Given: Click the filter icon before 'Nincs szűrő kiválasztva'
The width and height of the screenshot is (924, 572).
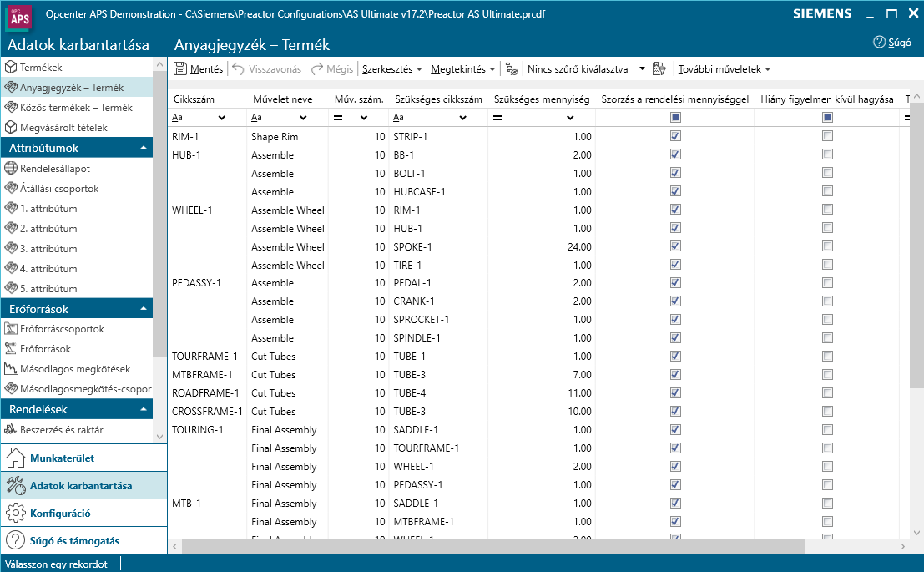Looking at the screenshot, I should pyautogui.click(x=512, y=69).
